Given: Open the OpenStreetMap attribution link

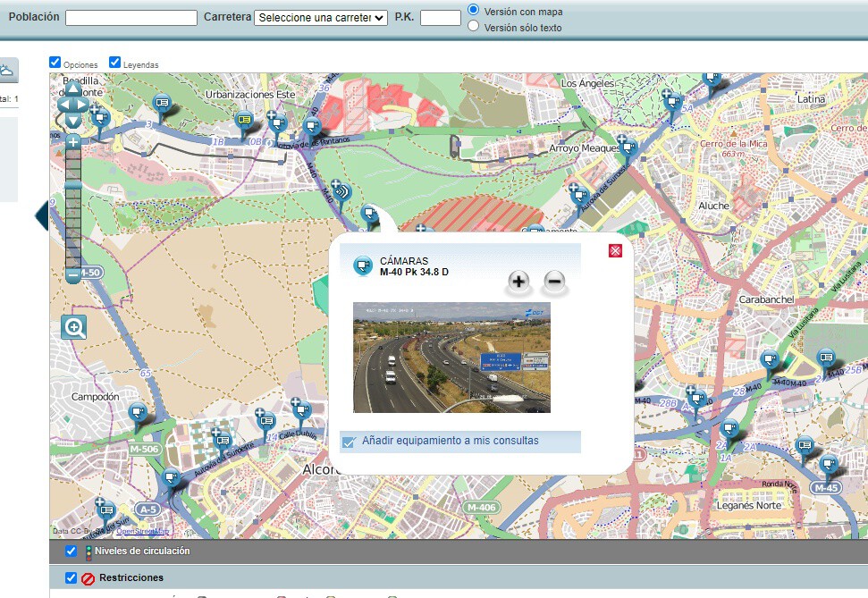Looking at the screenshot, I should (x=142, y=532).
